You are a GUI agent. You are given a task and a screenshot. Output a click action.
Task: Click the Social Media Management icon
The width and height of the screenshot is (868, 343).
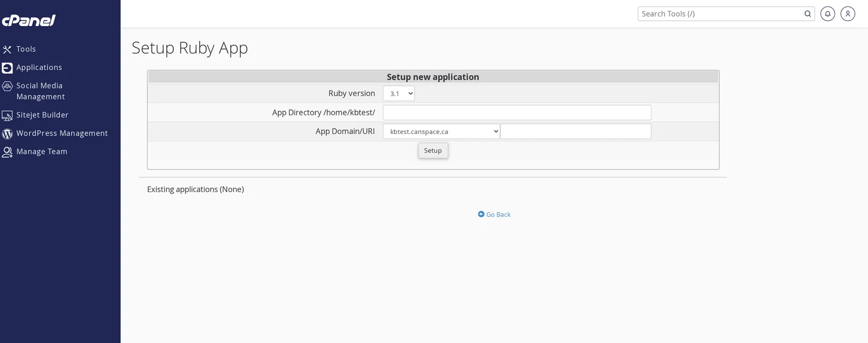[7, 86]
